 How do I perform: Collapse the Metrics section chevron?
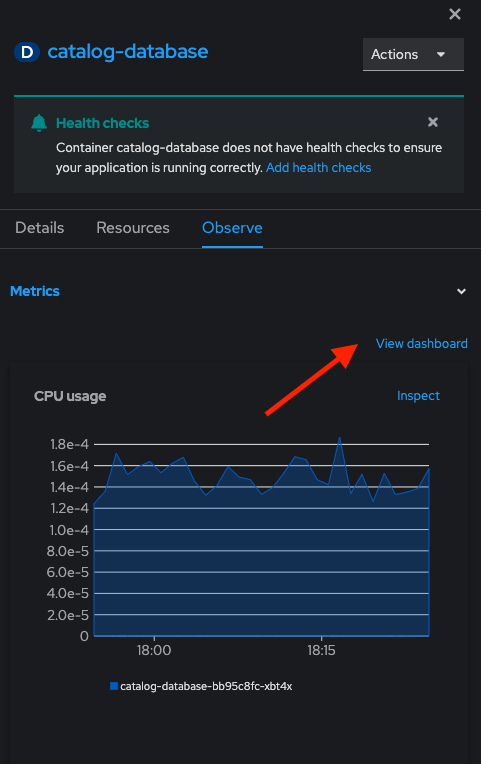click(x=461, y=291)
